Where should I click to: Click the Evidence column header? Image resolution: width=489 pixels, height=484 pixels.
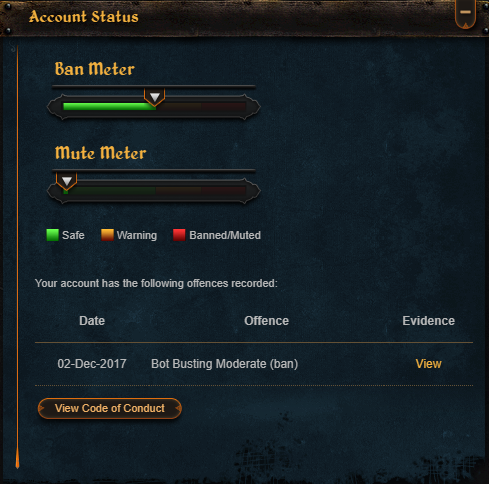(428, 321)
